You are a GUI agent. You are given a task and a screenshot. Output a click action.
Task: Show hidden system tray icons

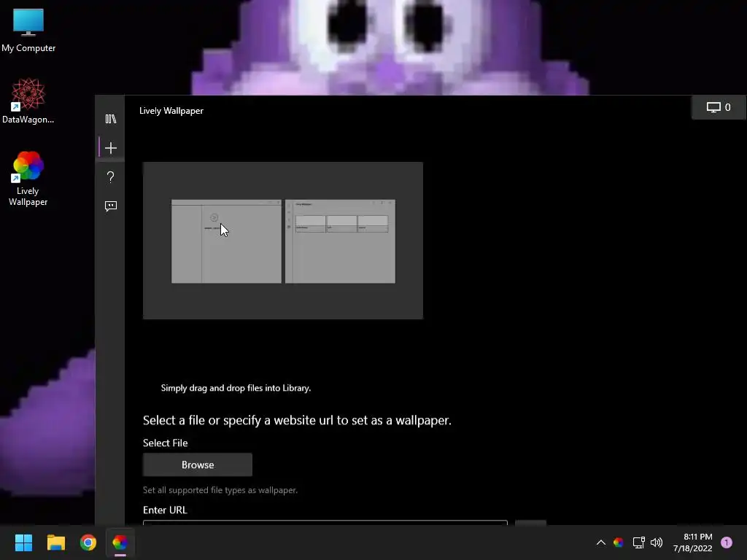coord(601,542)
